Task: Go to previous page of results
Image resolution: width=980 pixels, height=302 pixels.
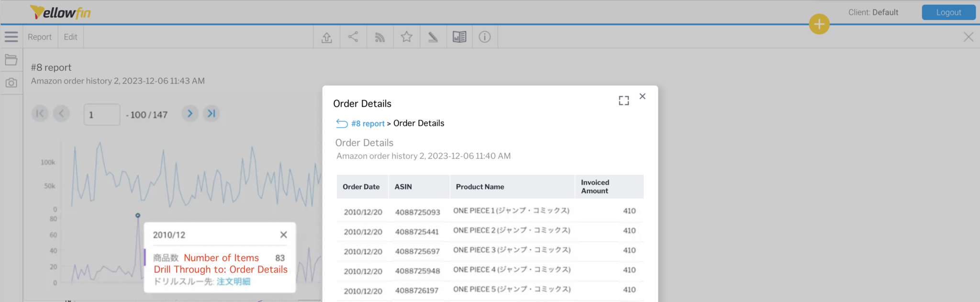Action: tap(61, 113)
